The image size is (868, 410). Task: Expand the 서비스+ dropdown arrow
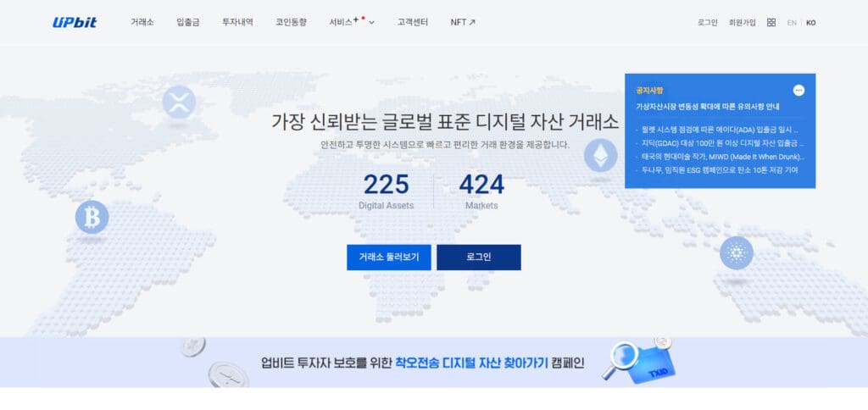click(x=371, y=23)
